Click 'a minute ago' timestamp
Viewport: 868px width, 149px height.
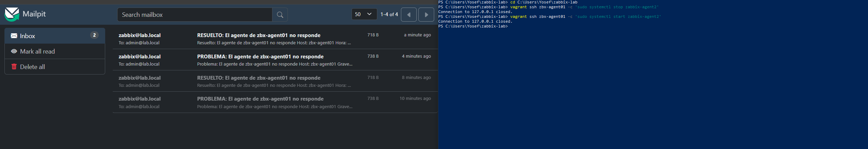click(417, 35)
